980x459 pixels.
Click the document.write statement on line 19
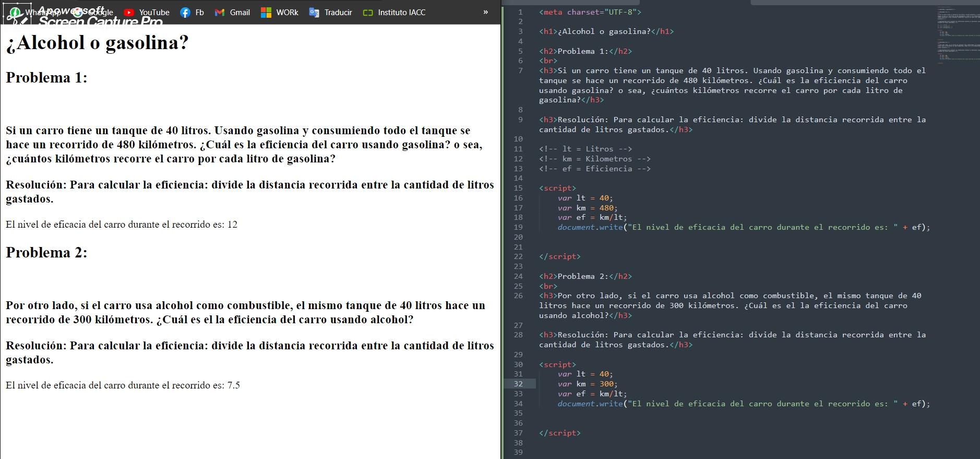tap(744, 227)
